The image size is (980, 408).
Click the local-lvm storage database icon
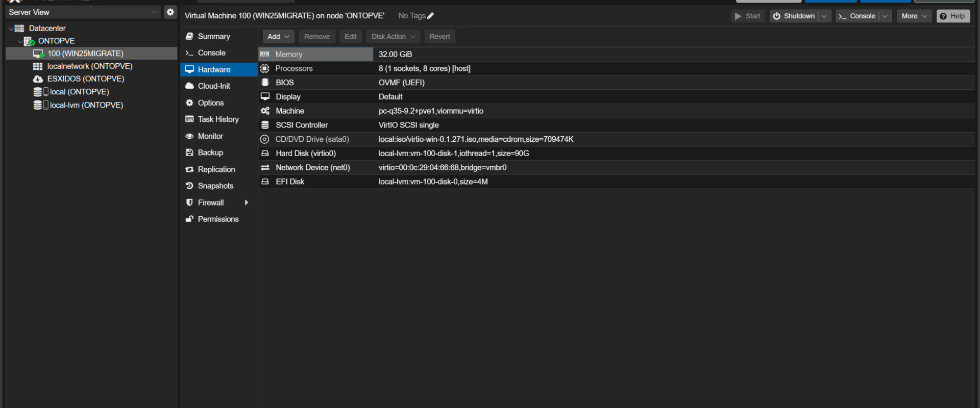click(38, 105)
